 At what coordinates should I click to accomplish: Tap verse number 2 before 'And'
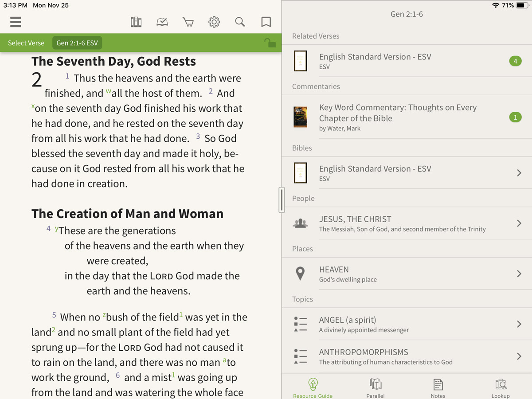[x=211, y=91]
